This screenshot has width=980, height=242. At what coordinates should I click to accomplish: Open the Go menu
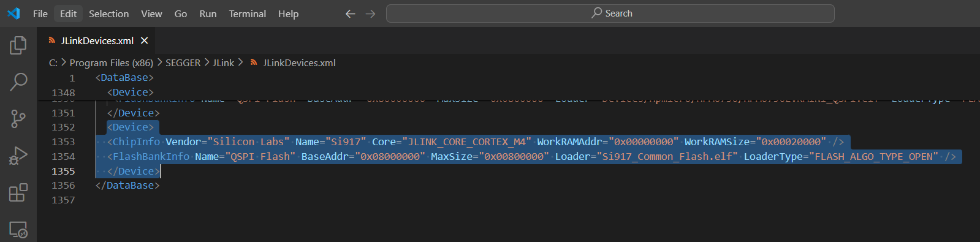(x=181, y=13)
